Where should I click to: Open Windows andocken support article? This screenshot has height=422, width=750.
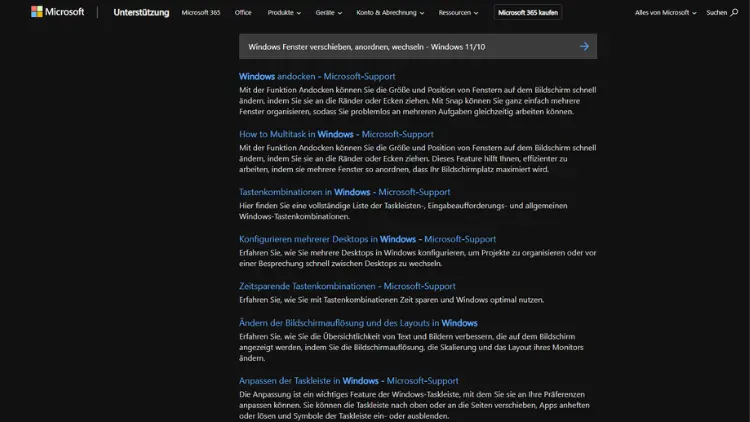click(x=317, y=76)
